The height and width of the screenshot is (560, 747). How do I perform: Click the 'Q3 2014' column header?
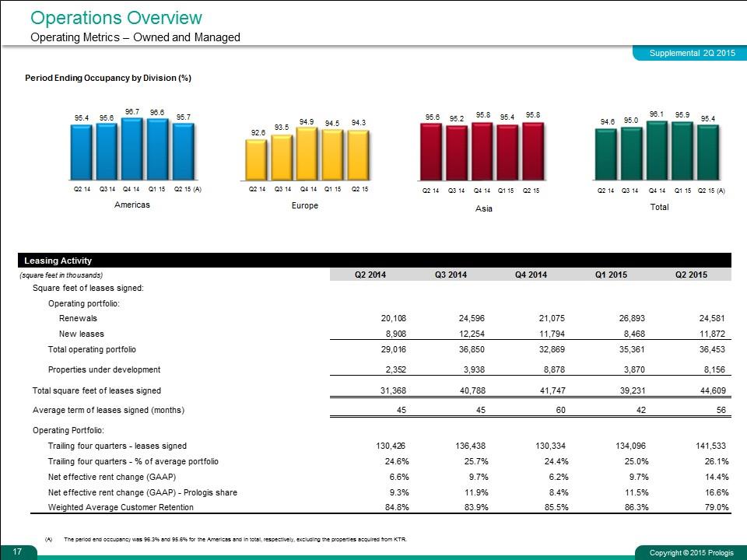(451, 275)
